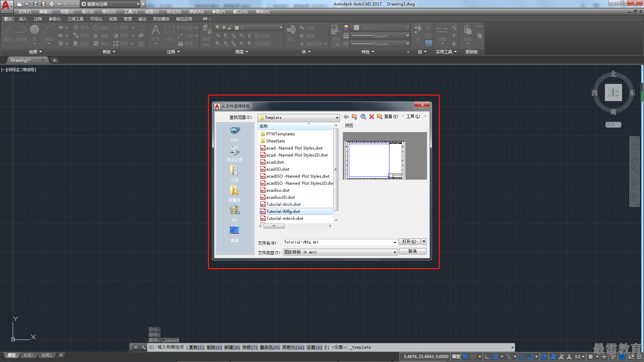Screen dimensions: 644x362
Task: Open annotation scale 1:1 dropdown
Action: (x=580, y=357)
